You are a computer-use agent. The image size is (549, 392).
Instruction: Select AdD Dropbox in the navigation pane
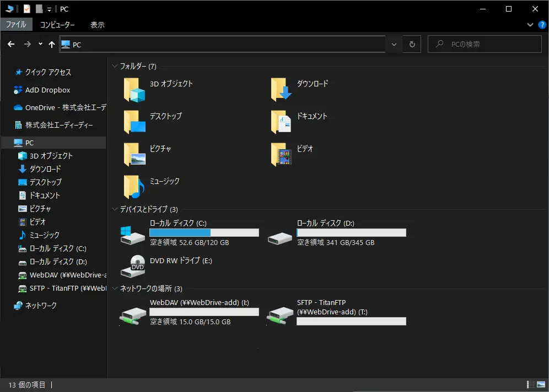[x=47, y=90]
